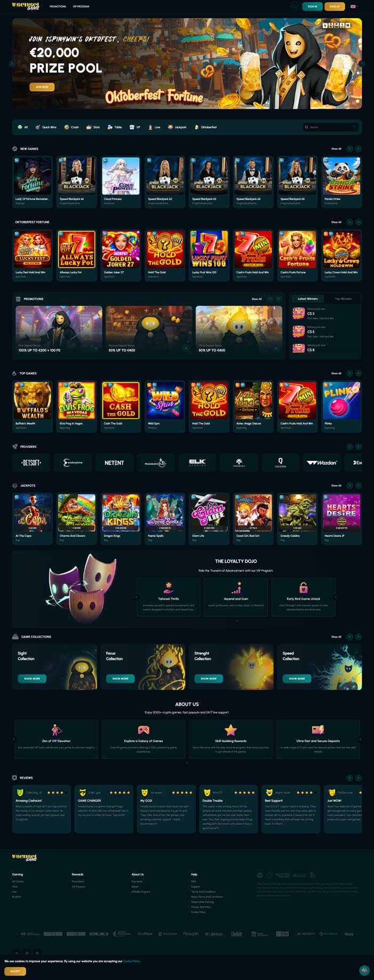Open the Cookie Policy link in banner
The width and height of the screenshot is (374, 980).
pos(132,961)
